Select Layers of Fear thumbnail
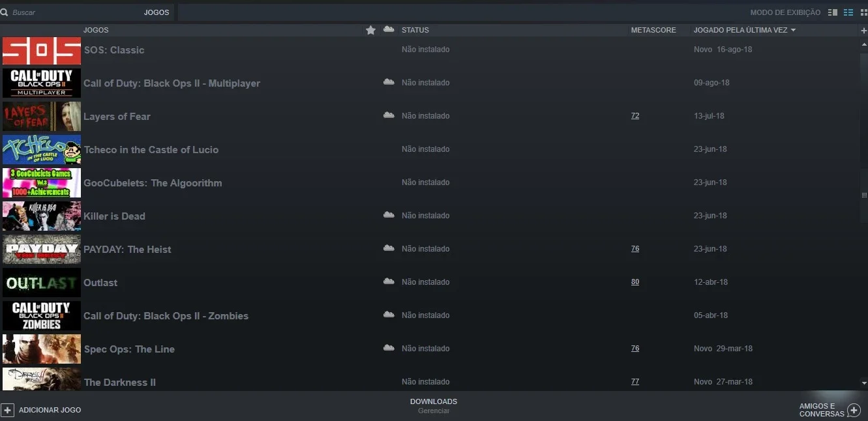 (x=42, y=116)
